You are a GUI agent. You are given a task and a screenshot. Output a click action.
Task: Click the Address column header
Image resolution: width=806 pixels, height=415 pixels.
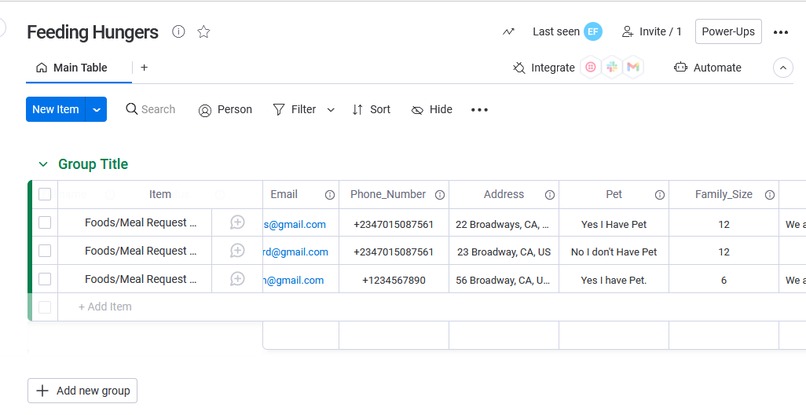pos(504,194)
